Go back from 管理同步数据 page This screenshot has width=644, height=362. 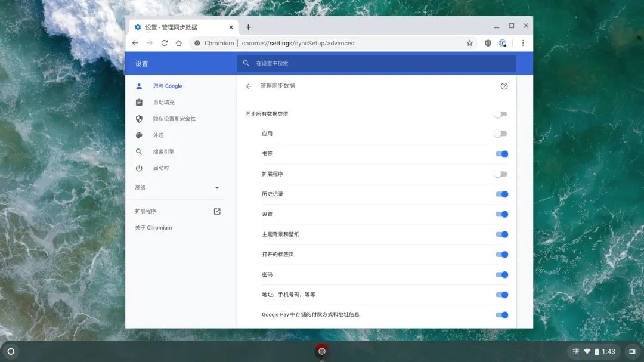tap(249, 86)
